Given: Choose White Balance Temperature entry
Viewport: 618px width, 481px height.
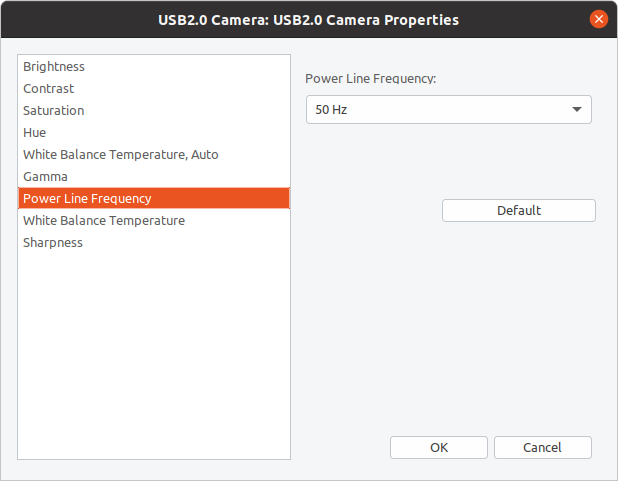Looking at the screenshot, I should 154,220.
